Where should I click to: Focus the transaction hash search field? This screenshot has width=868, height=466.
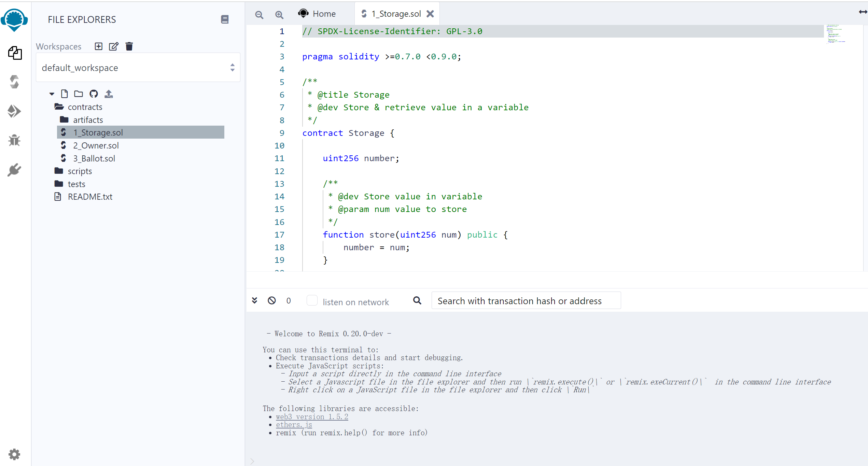click(x=526, y=300)
